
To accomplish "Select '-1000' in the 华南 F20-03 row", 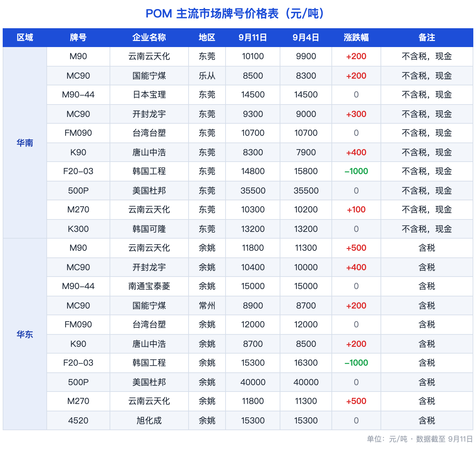I will point(356,171).
